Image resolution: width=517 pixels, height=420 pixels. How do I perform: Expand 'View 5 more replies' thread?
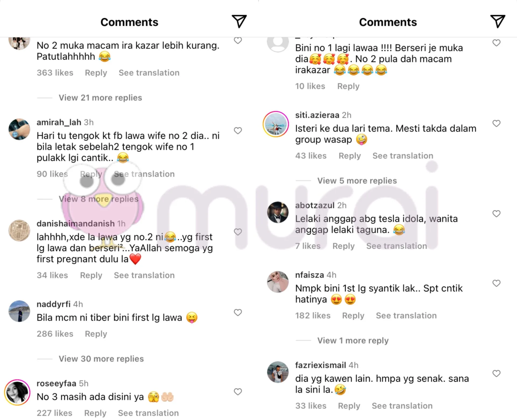click(357, 181)
